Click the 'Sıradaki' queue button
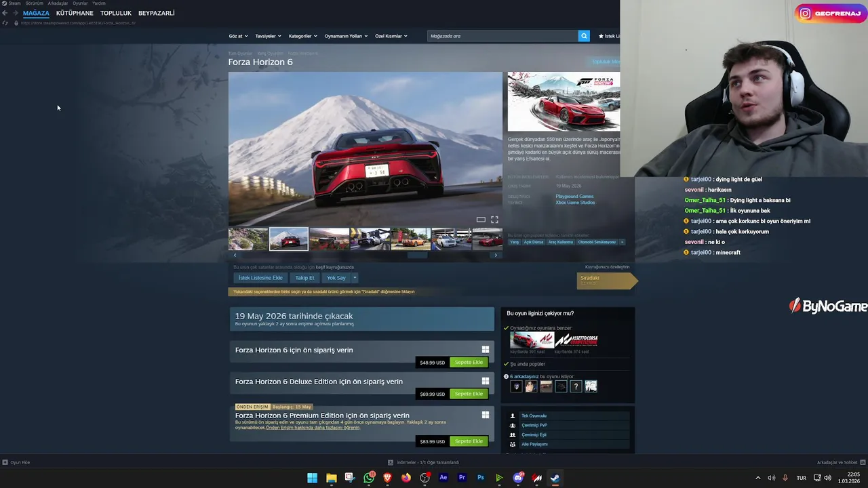 click(x=606, y=281)
